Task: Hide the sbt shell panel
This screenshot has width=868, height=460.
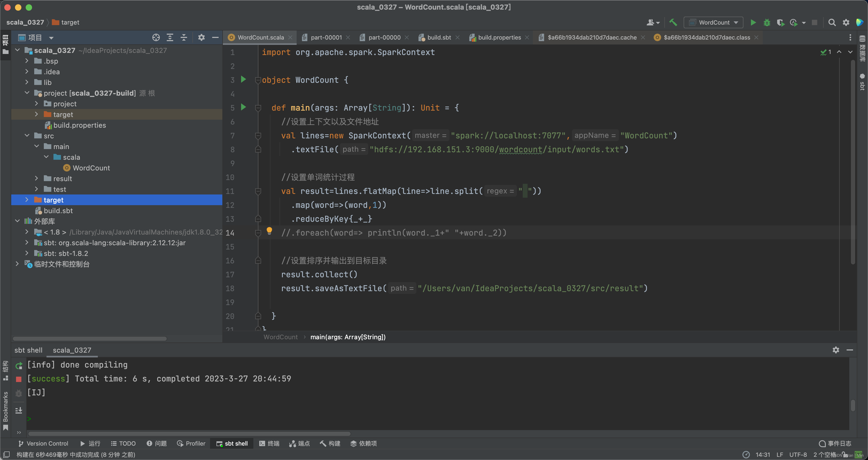Action: 850,350
